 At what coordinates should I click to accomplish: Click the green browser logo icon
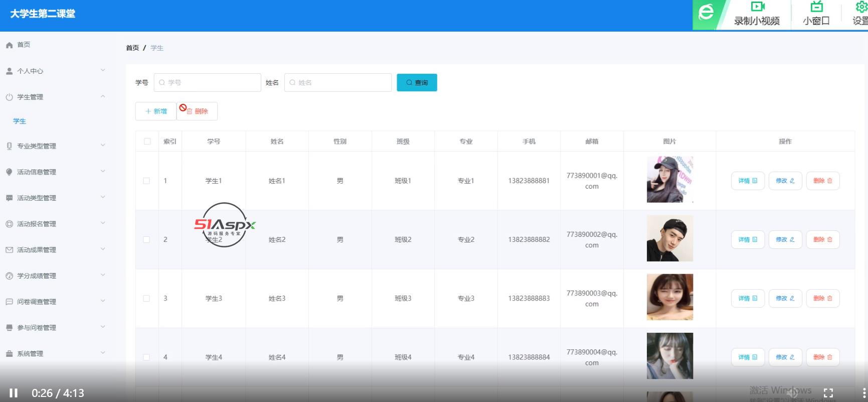706,12
